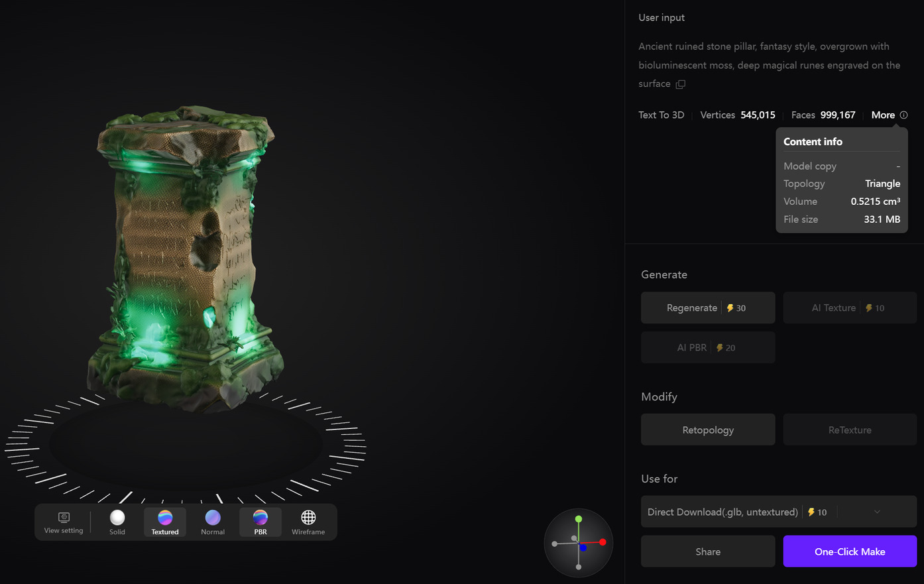Select the Text To 3D tab
Screen dimensions: 924x584
click(x=661, y=115)
